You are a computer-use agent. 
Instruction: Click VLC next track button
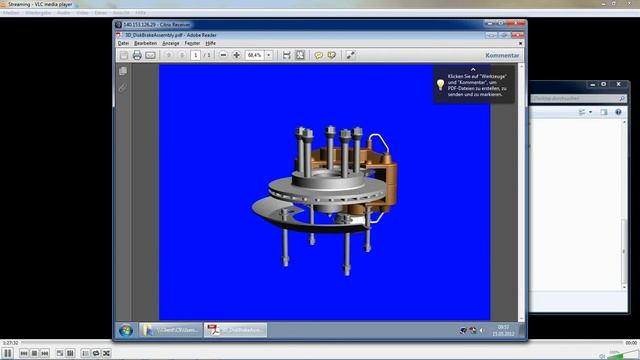[x=45, y=353]
